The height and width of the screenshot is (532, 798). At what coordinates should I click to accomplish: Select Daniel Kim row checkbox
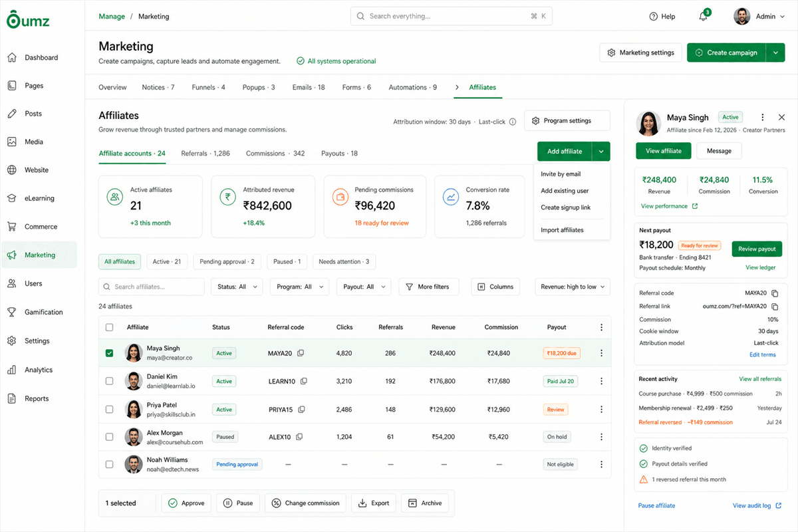click(x=110, y=381)
